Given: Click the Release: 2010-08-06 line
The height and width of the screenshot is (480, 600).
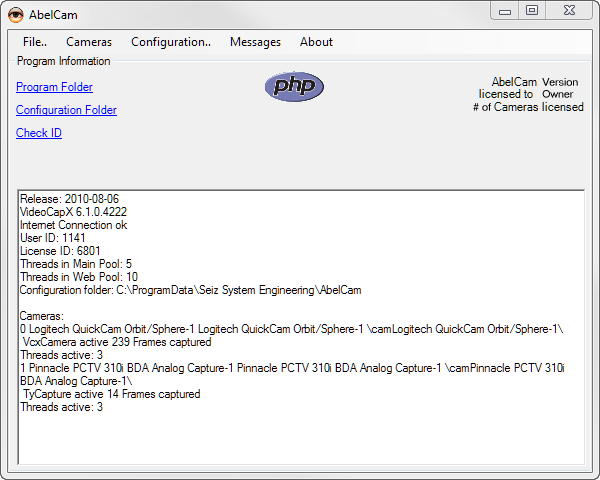Looking at the screenshot, I should click(x=69, y=199).
